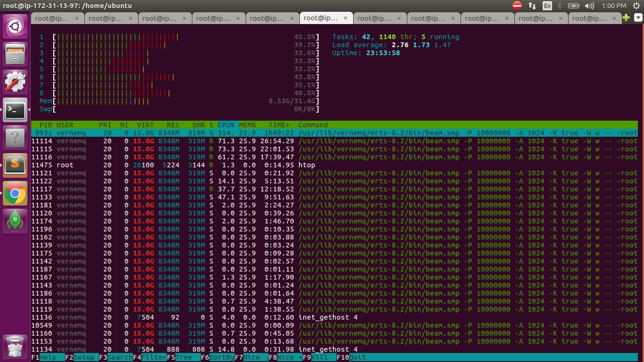Open System Settings from the launcher

(x=14, y=81)
